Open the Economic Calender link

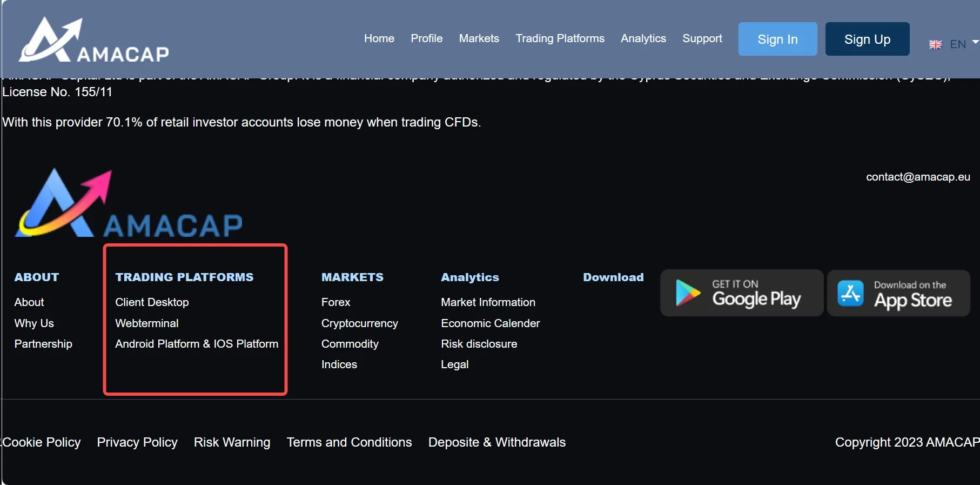(x=491, y=323)
